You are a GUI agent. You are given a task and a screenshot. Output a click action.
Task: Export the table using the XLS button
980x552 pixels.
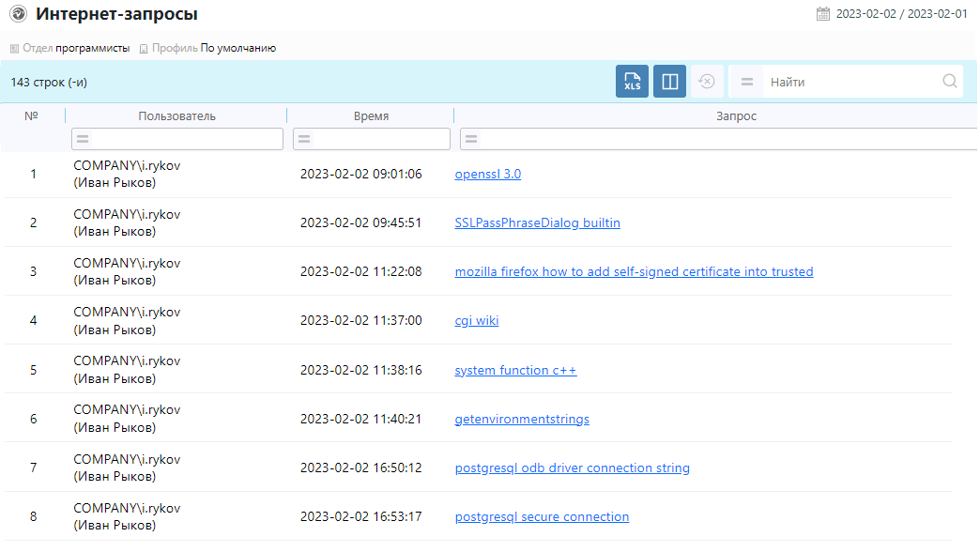click(x=632, y=82)
